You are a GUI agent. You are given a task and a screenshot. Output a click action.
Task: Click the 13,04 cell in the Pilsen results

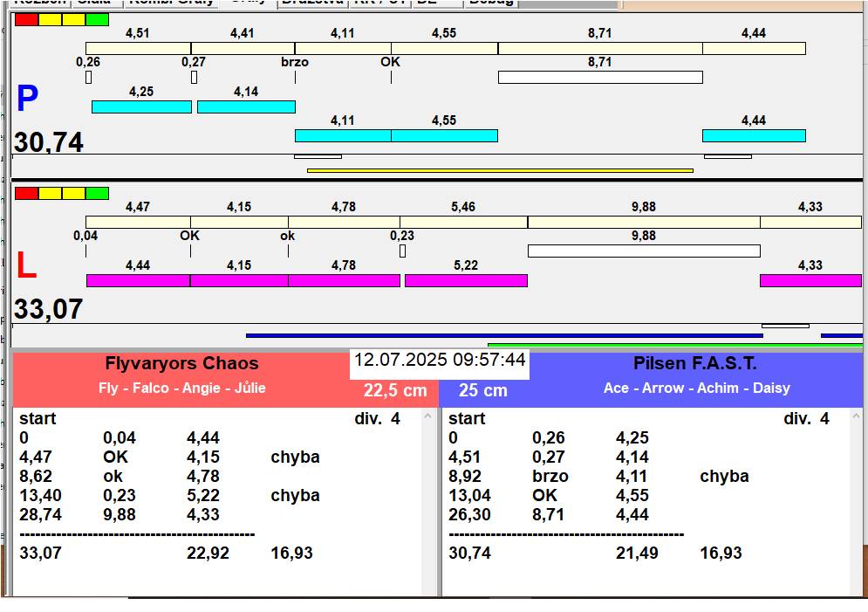tap(469, 495)
